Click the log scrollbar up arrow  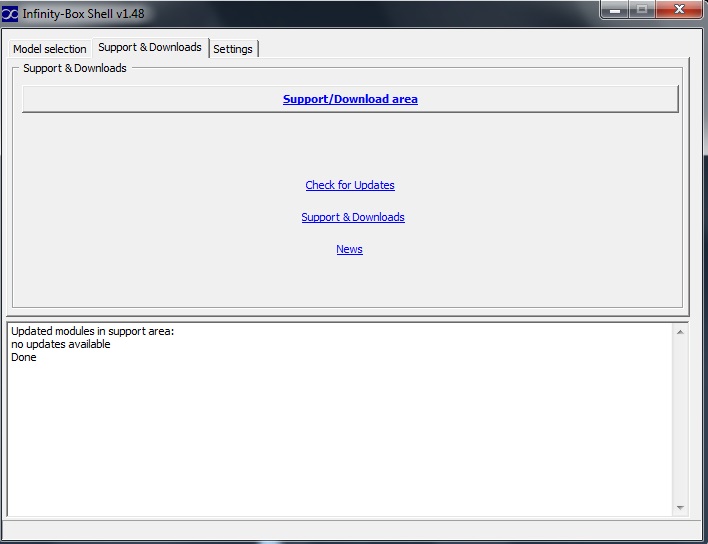(x=680, y=332)
